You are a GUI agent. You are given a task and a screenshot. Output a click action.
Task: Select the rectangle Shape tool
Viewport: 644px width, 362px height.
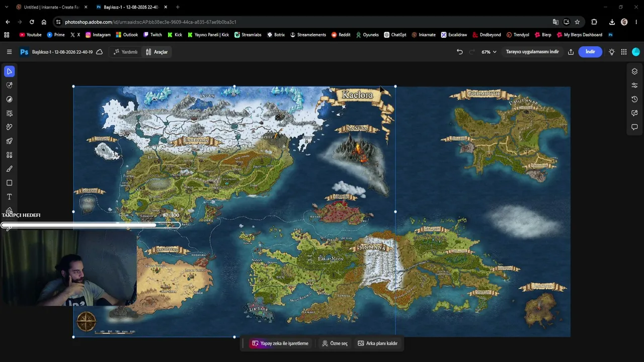pos(9,183)
